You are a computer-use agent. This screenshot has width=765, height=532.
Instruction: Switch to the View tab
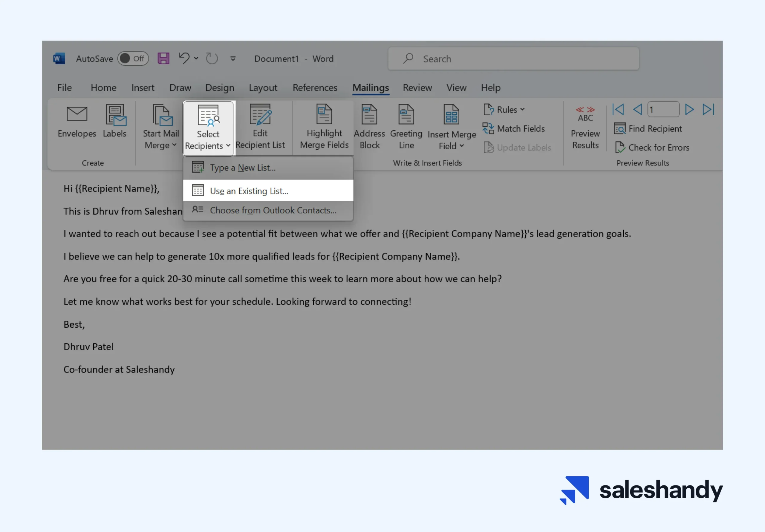click(456, 88)
